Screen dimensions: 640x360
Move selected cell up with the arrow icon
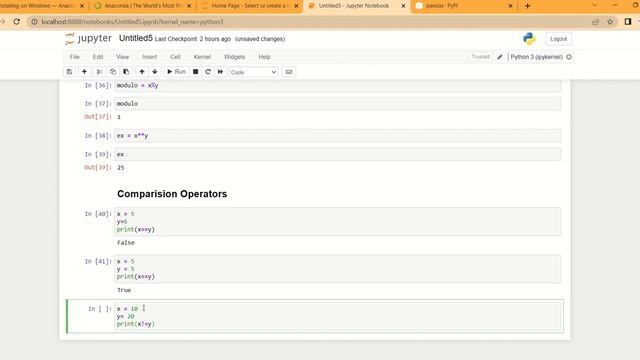pyautogui.click(x=142, y=72)
